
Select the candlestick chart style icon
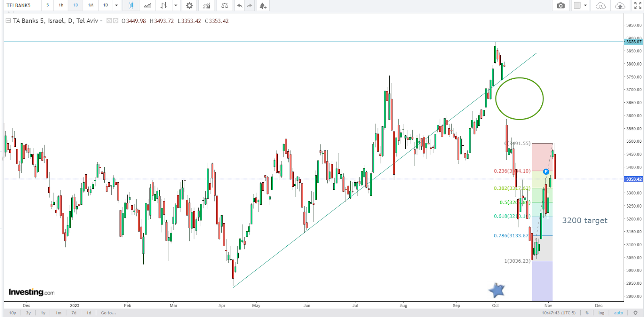pos(131,5)
